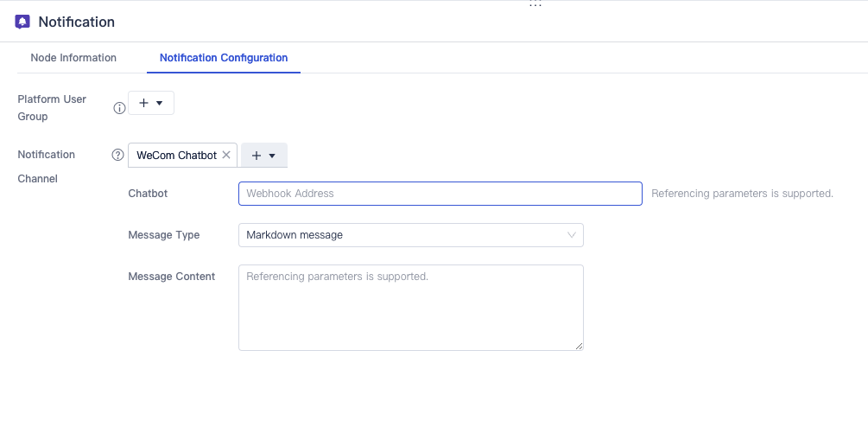
Task: Switch to the Node Information tab
Action: tap(73, 58)
